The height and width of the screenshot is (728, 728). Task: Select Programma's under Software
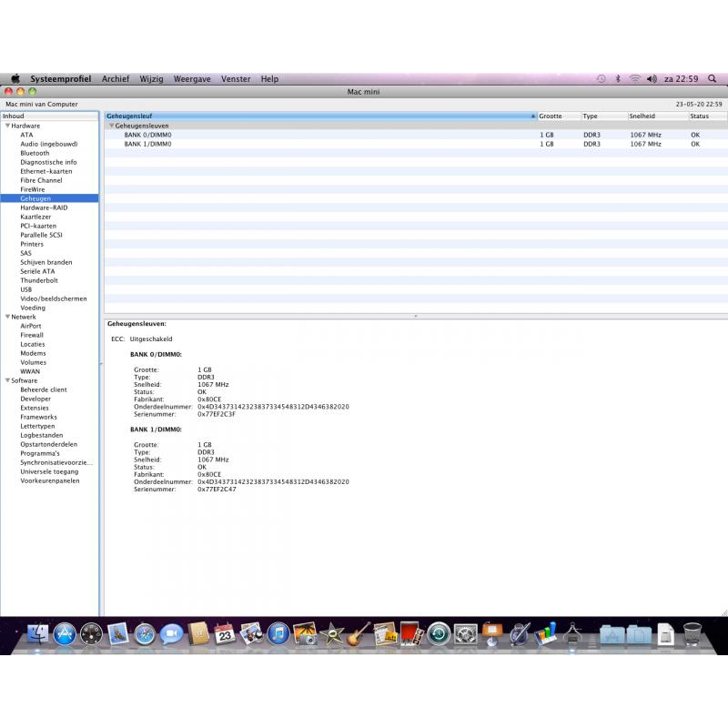tap(40, 453)
